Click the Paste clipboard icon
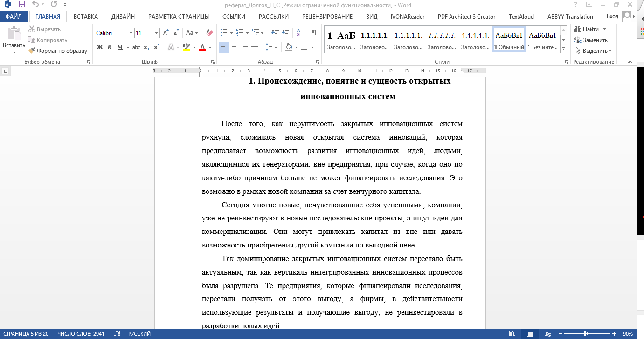Image resolution: width=644 pixels, height=339 pixels. (x=14, y=35)
